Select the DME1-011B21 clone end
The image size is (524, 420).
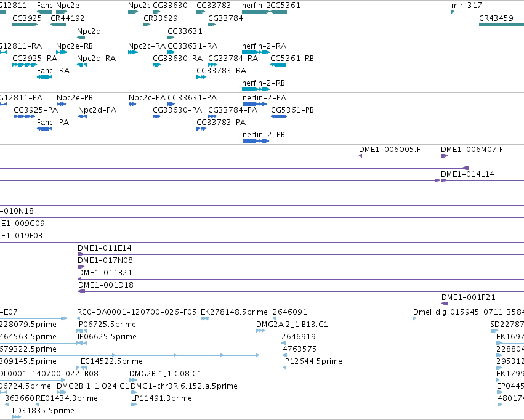tap(80, 279)
